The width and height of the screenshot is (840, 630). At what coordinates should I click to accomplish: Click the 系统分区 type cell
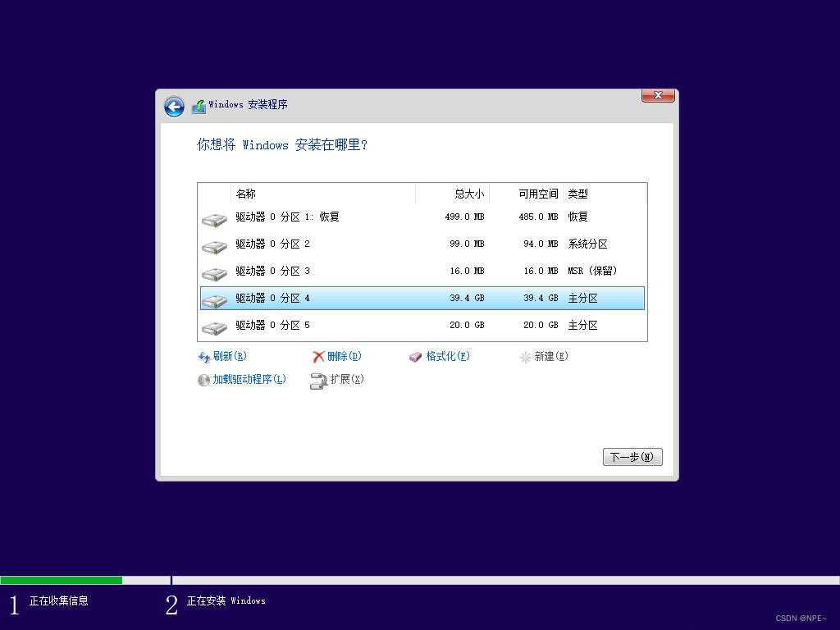point(587,244)
